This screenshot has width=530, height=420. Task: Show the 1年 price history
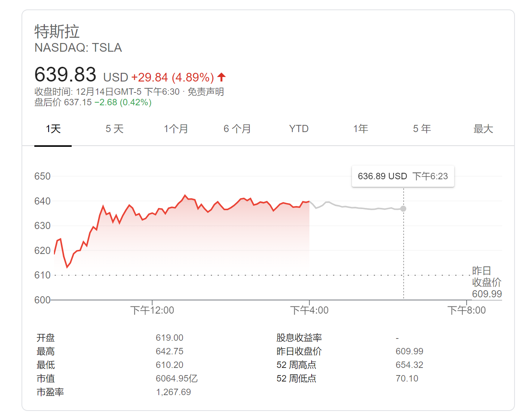click(x=361, y=129)
